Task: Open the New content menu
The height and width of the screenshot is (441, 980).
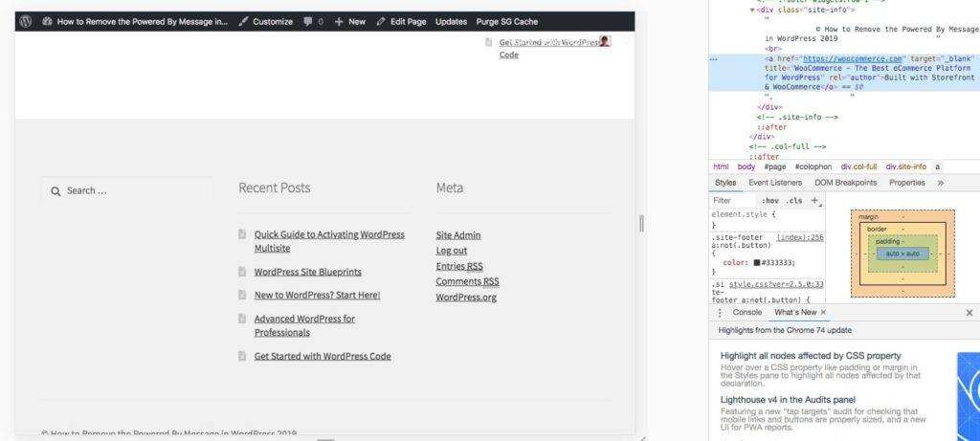Action: click(350, 21)
